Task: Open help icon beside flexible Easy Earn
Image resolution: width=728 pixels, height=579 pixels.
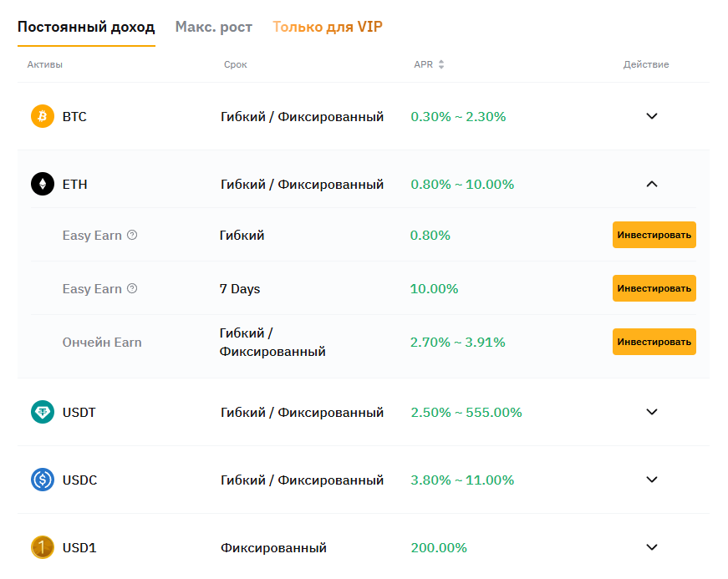Action: click(132, 236)
